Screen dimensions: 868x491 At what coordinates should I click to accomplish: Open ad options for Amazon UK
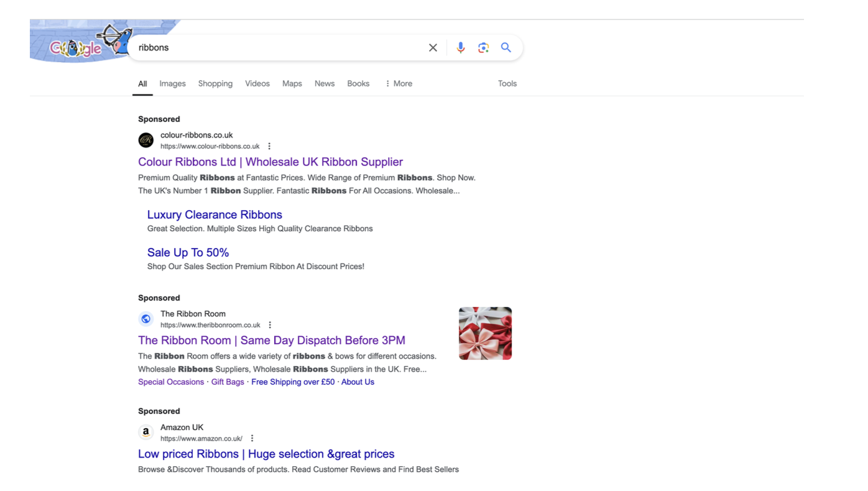coord(252,438)
